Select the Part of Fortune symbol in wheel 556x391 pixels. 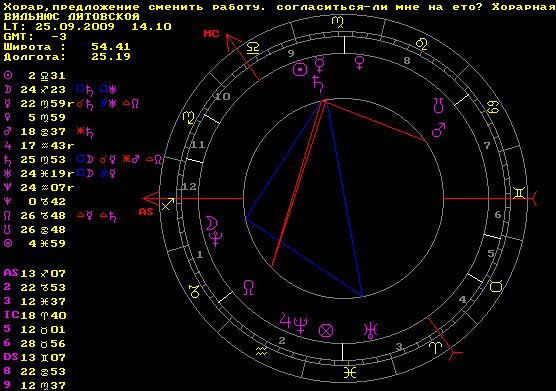pyautogui.click(x=326, y=331)
